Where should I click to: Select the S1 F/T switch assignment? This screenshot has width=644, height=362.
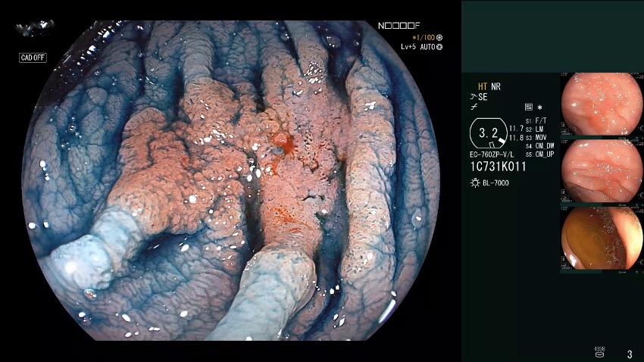pos(536,121)
